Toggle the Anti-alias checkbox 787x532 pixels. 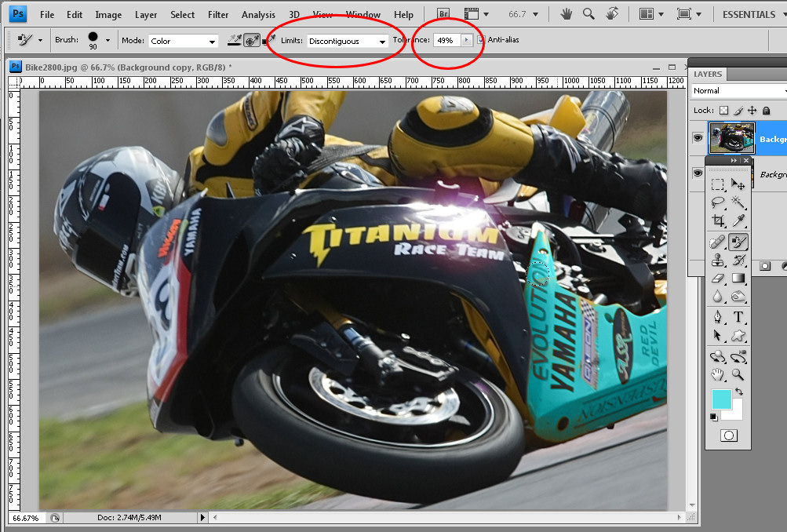coord(481,40)
